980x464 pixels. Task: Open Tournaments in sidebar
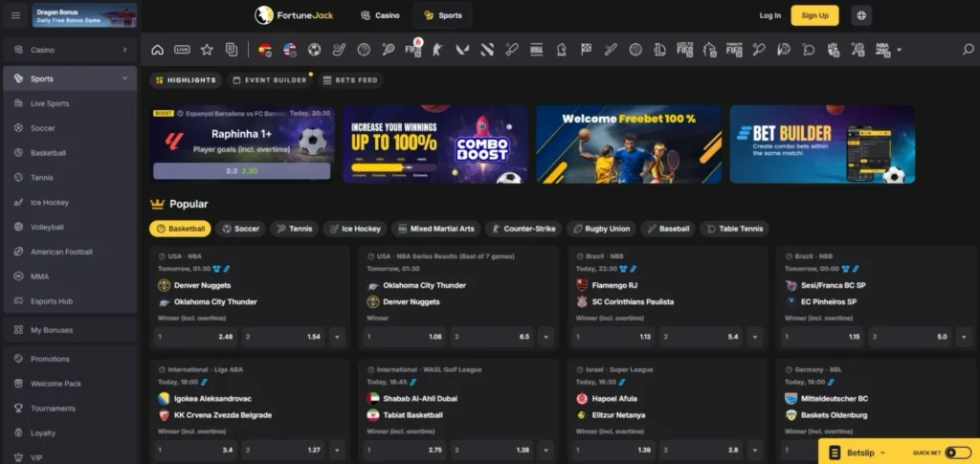(x=70, y=409)
